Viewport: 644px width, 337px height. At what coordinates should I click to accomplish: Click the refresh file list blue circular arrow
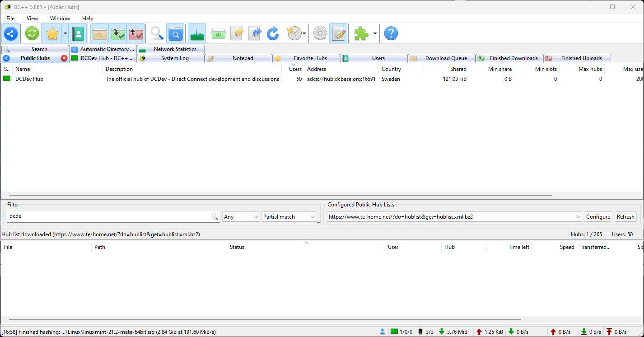pos(273,33)
